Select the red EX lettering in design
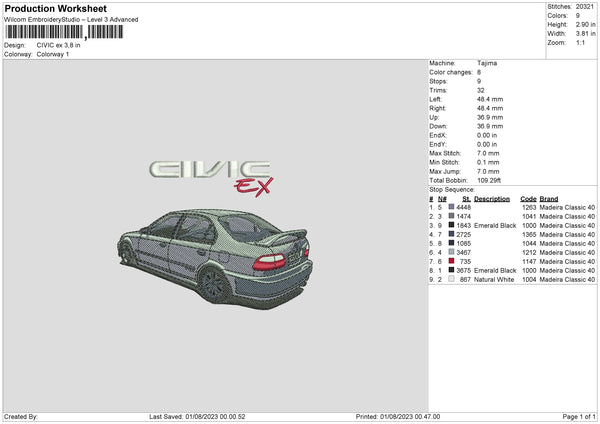The height and width of the screenshot is (424, 600). click(254, 187)
